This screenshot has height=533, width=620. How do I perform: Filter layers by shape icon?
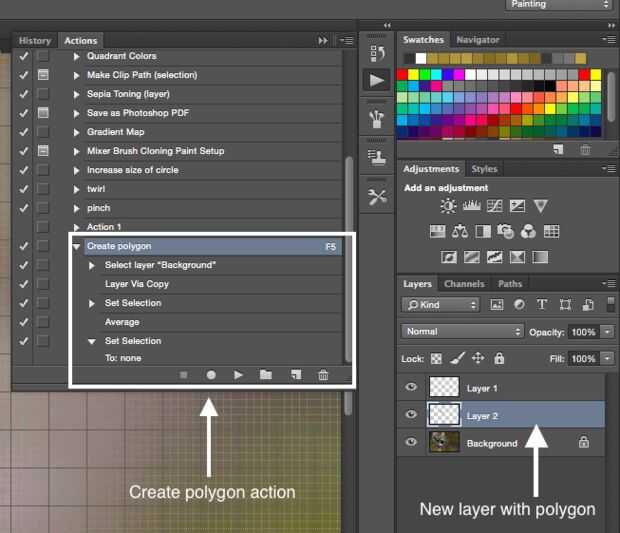pos(565,304)
